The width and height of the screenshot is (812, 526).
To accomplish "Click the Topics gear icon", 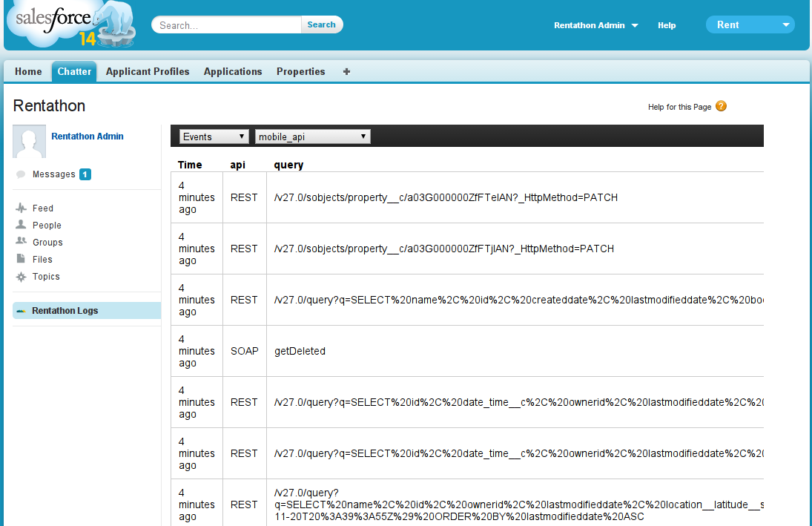I will (x=21, y=277).
